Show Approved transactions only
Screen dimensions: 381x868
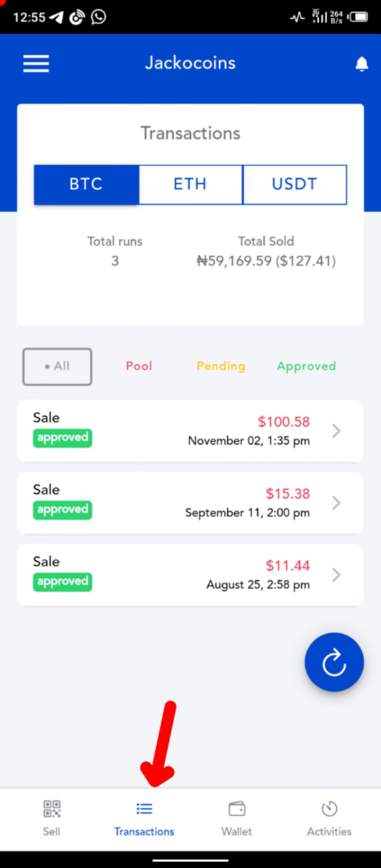(x=306, y=366)
